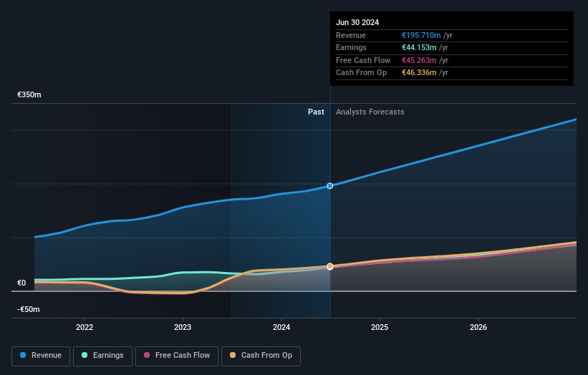This screenshot has width=588, height=375.
Task: Click the orange Cash From Op data point marker
Action: tap(330, 266)
